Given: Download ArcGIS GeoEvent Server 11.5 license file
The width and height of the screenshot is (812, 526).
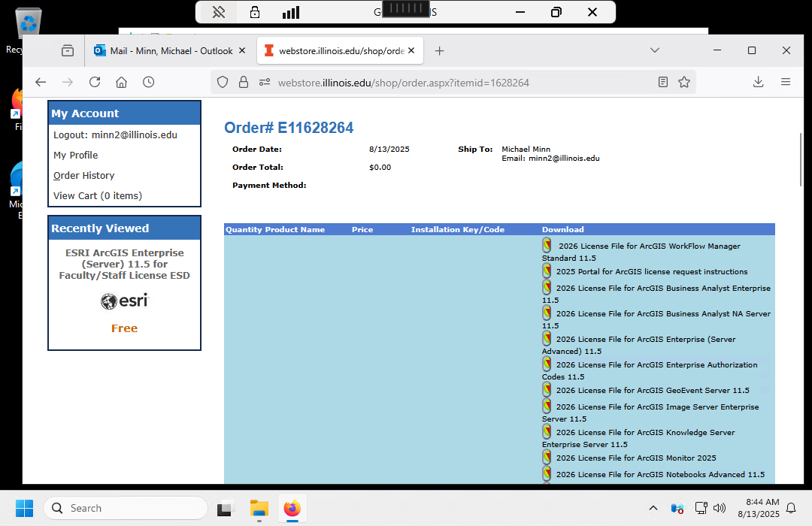Looking at the screenshot, I should tap(652, 391).
